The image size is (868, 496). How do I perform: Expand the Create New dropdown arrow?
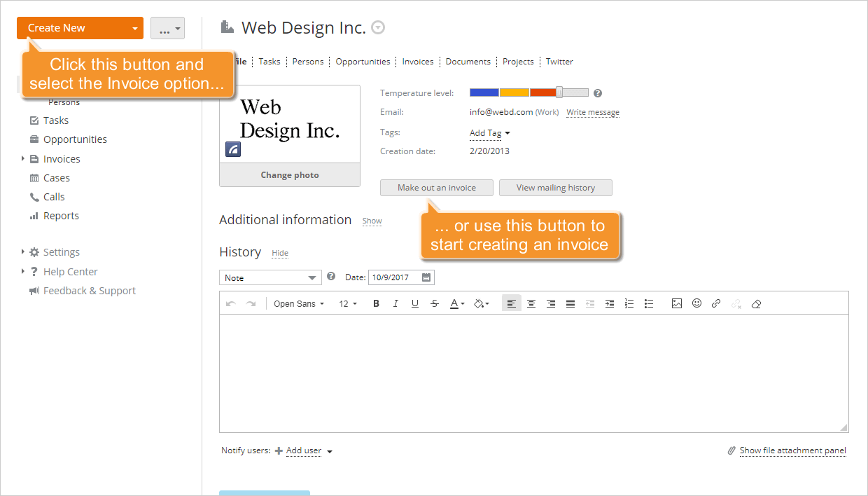(x=134, y=28)
